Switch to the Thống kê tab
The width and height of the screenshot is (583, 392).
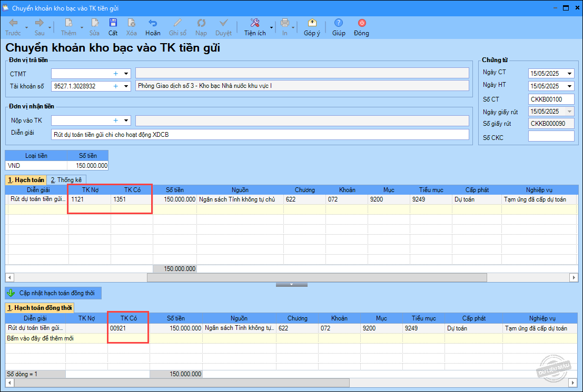(66, 180)
